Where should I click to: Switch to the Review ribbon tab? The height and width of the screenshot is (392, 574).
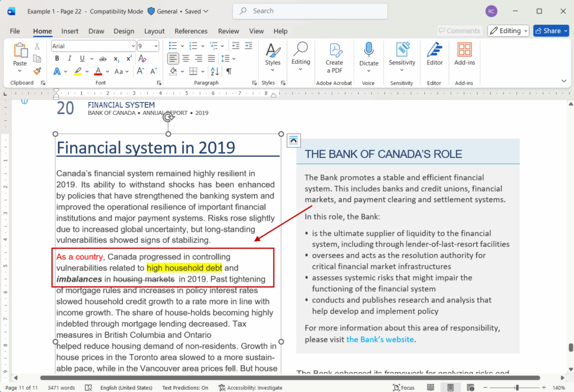point(228,31)
